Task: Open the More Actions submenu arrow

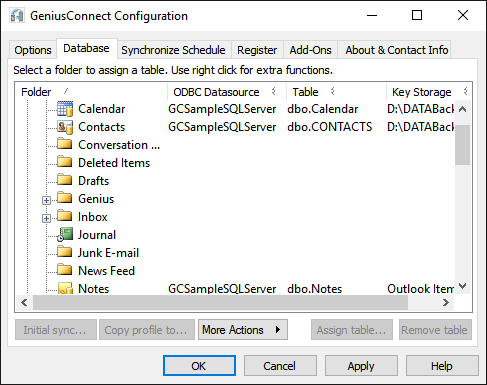Action: (278, 330)
